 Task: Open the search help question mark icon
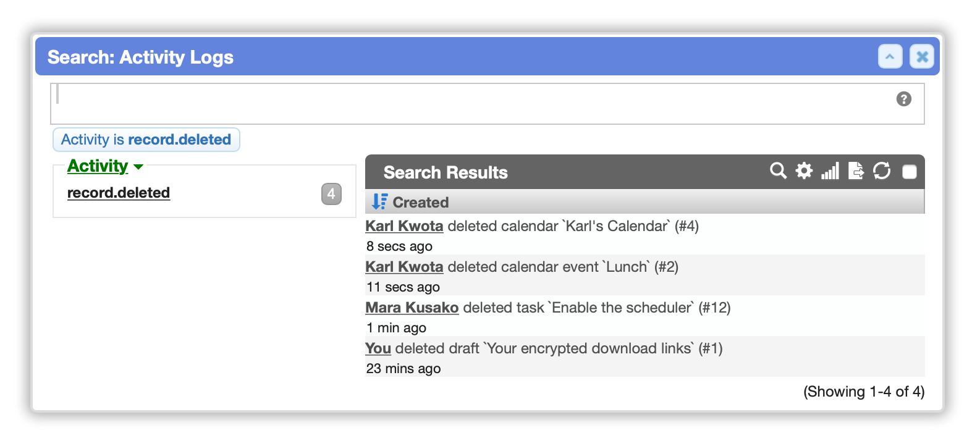[903, 99]
